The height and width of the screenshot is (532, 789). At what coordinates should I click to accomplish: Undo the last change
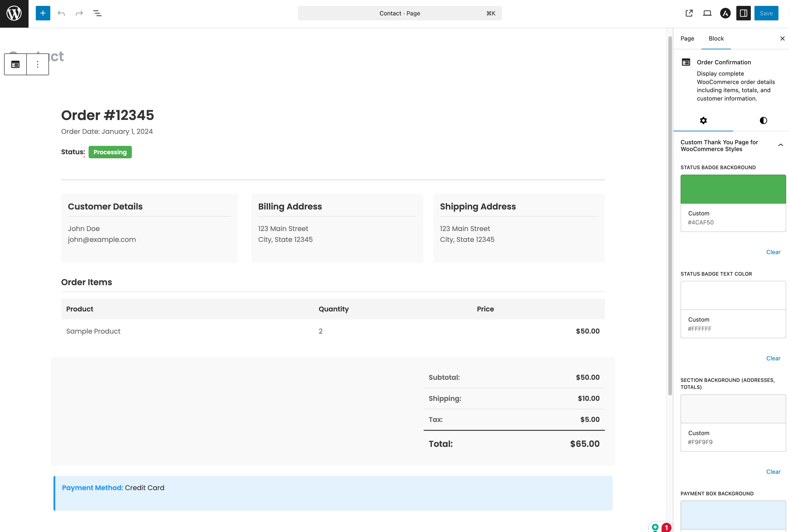coord(61,13)
